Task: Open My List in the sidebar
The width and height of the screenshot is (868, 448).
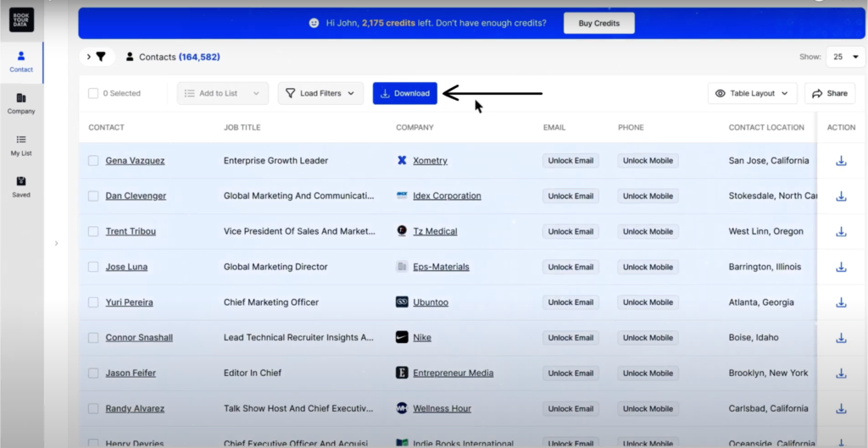Action: pos(21,145)
